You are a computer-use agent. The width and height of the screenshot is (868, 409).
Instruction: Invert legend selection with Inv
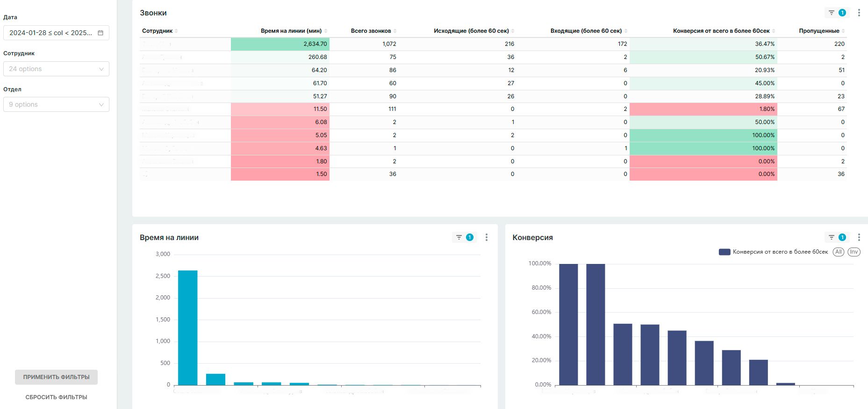pos(854,252)
